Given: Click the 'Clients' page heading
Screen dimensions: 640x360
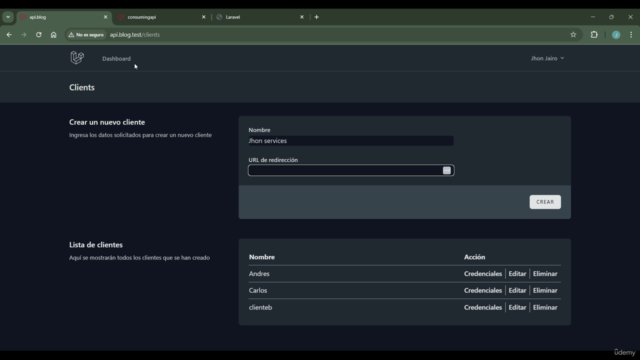Looking at the screenshot, I should coord(82,87).
